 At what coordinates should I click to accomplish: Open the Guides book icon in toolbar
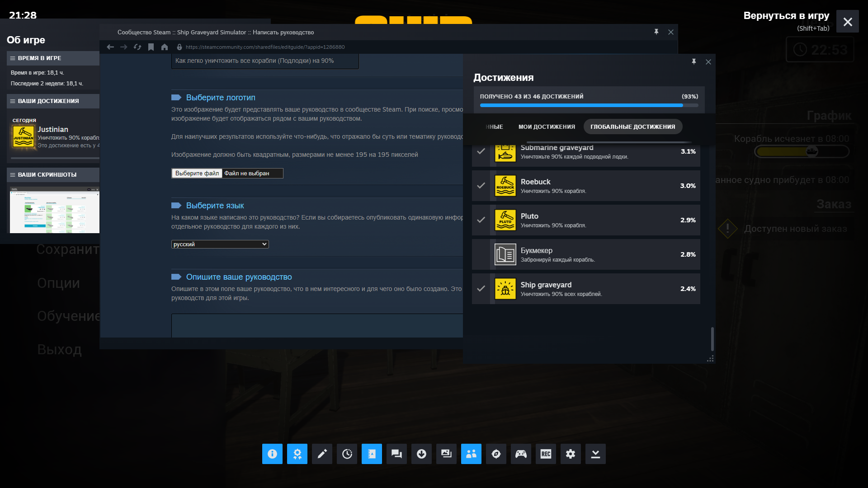click(372, 454)
